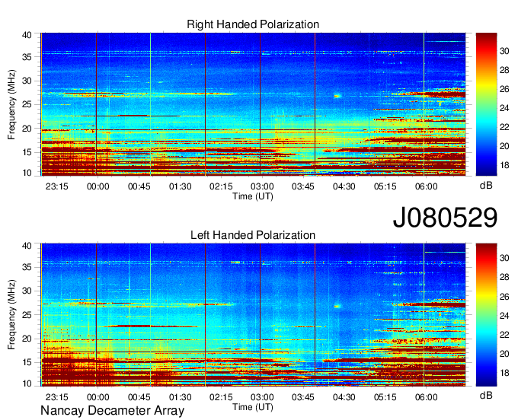
Task: Click 25 MHz tick on top plot
Action: click(x=27, y=104)
